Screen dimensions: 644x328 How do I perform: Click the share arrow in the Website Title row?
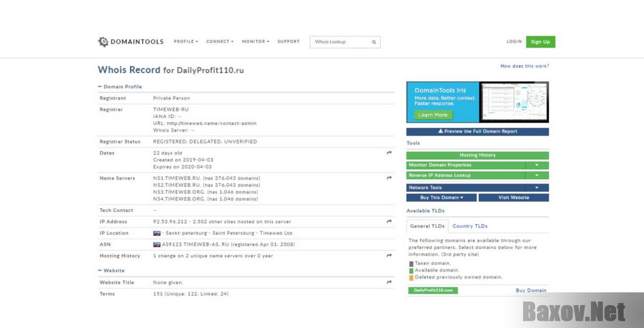tap(389, 283)
